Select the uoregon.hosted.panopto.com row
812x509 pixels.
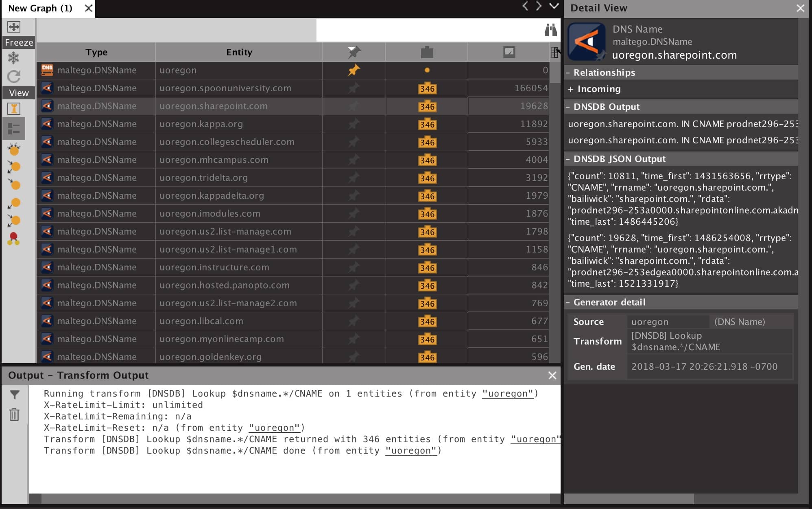pos(293,285)
